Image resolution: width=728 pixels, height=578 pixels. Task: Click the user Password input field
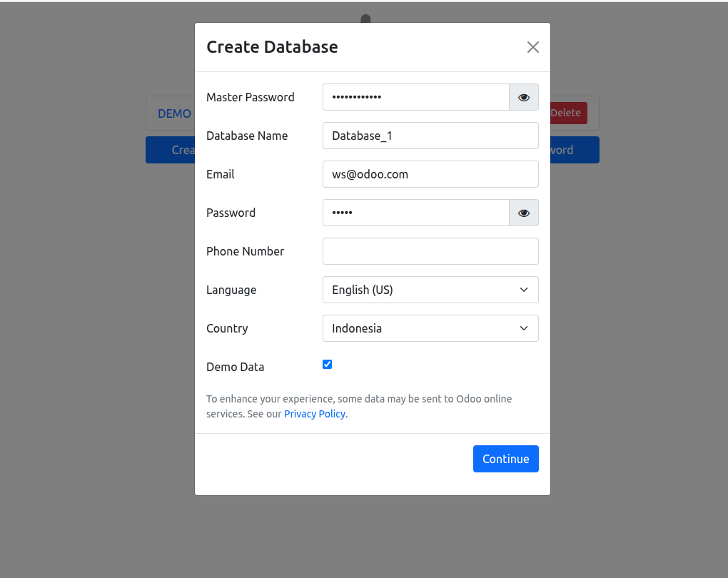(x=415, y=213)
